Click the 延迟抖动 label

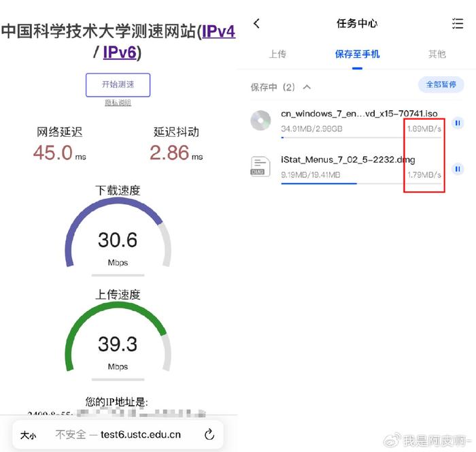click(176, 132)
